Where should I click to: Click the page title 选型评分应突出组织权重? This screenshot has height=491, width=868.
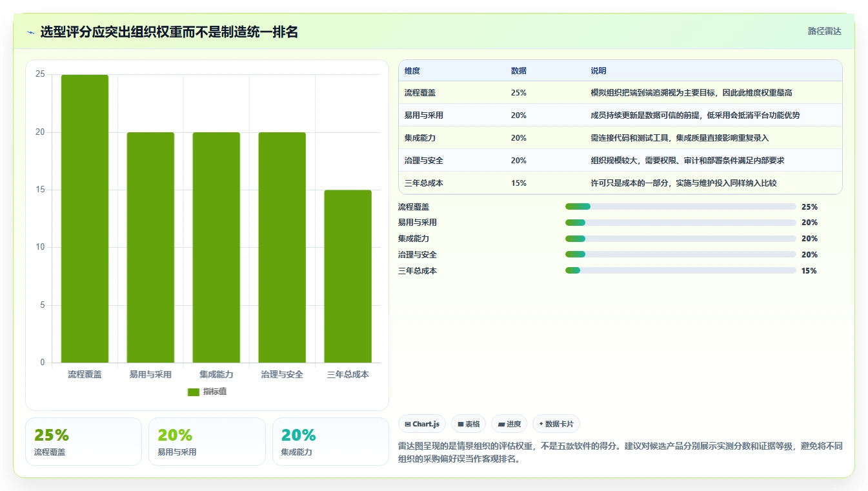point(169,32)
